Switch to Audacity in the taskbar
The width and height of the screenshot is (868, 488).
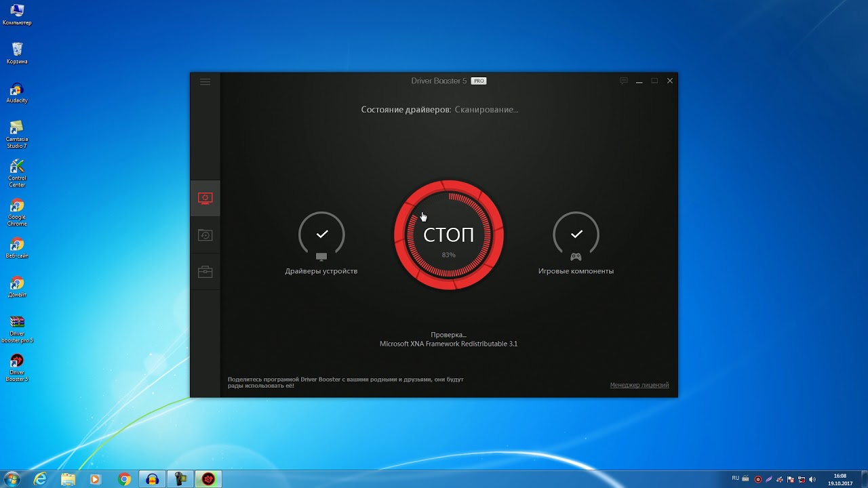152,479
